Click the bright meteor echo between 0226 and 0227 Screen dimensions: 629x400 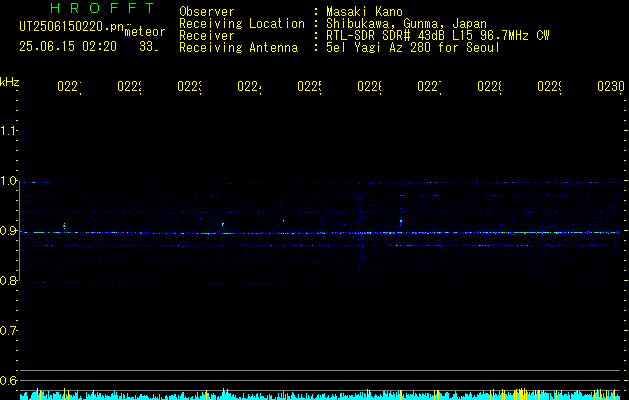(x=401, y=221)
